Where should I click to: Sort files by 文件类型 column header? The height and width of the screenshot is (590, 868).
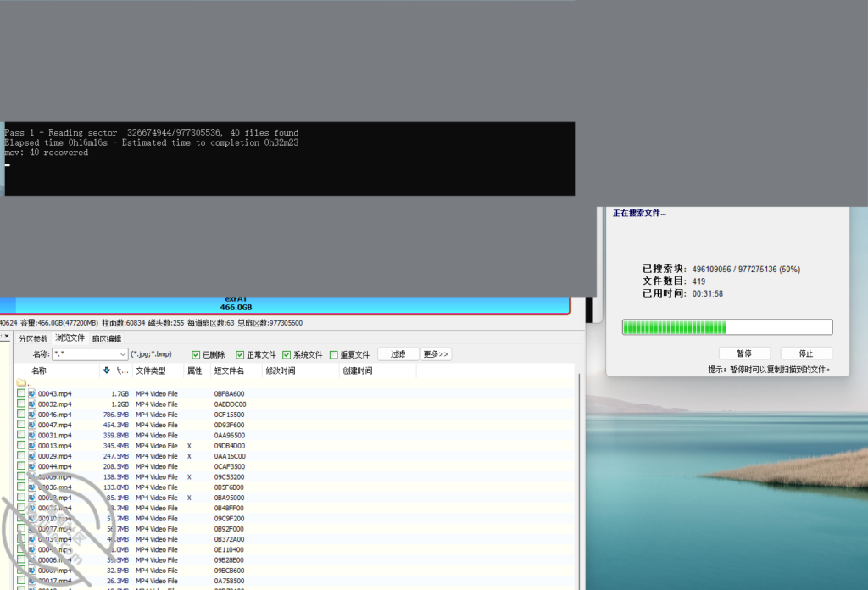pyautogui.click(x=151, y=370)
